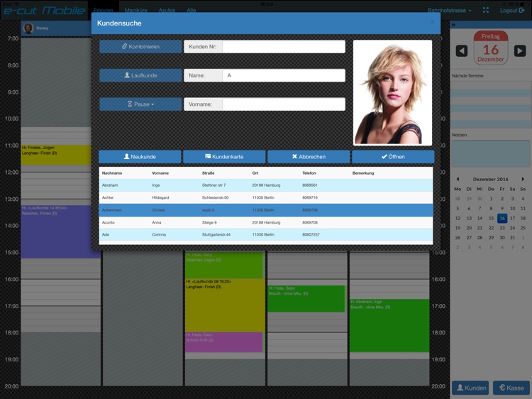This screenshot has width=532, height=399.
Task: Click the e-cut Mobile logo
Action: (x=44, y=10)
